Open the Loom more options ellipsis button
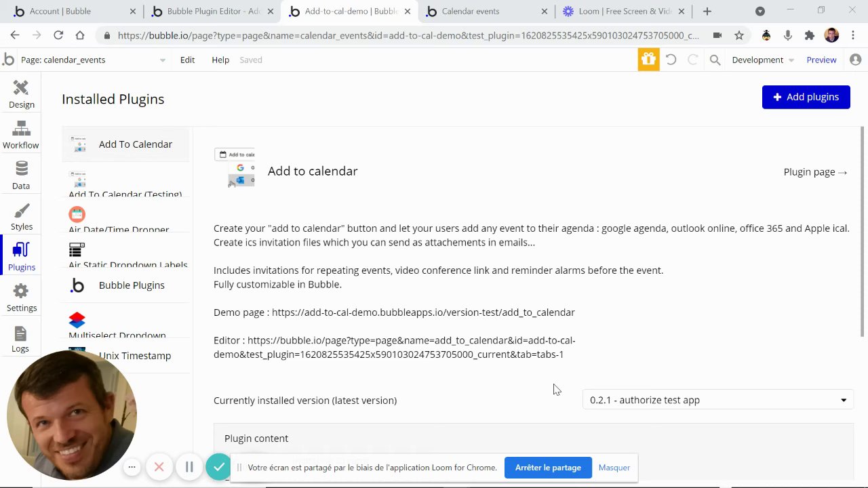868x488 pixels. click(132, 467)
